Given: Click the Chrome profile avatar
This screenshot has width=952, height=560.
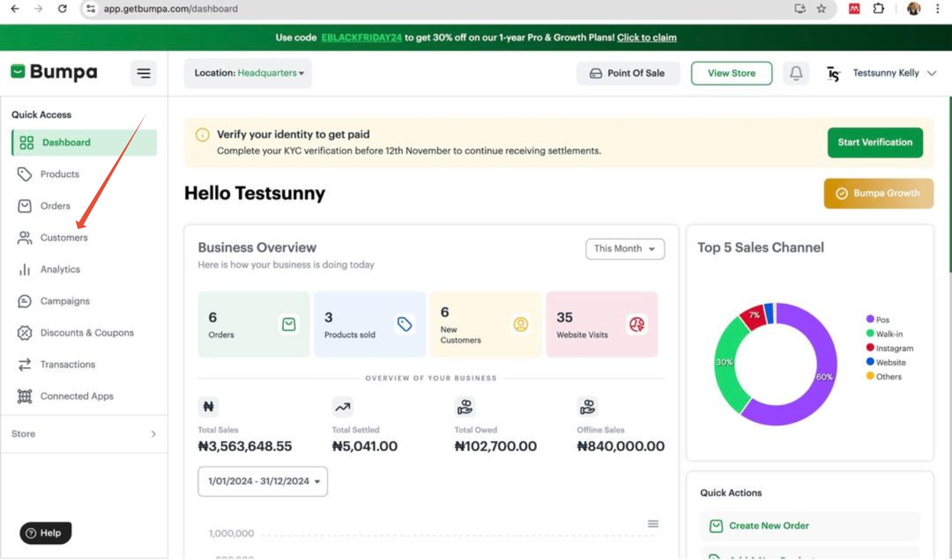Looking at the screenshot, I should [914, 9].
